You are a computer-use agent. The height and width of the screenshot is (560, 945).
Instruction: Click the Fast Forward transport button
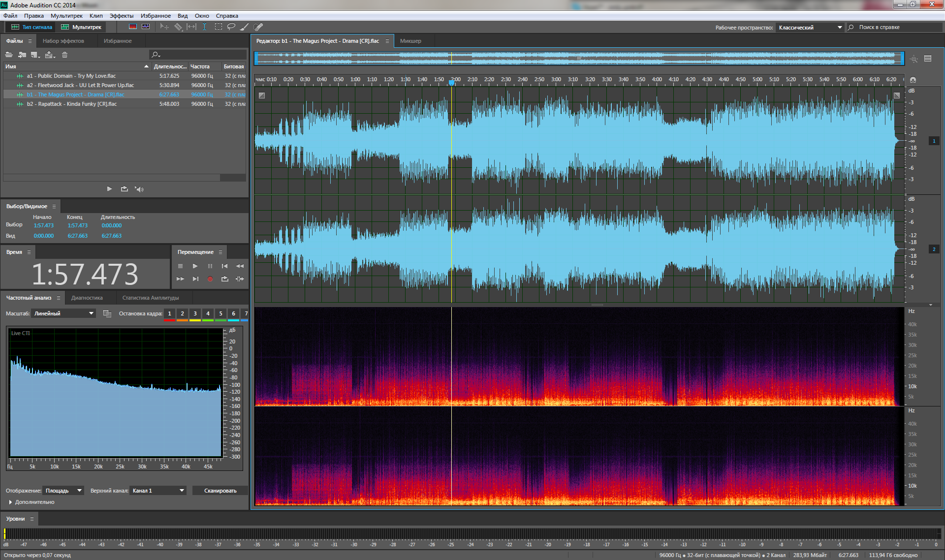pos(180,279)
